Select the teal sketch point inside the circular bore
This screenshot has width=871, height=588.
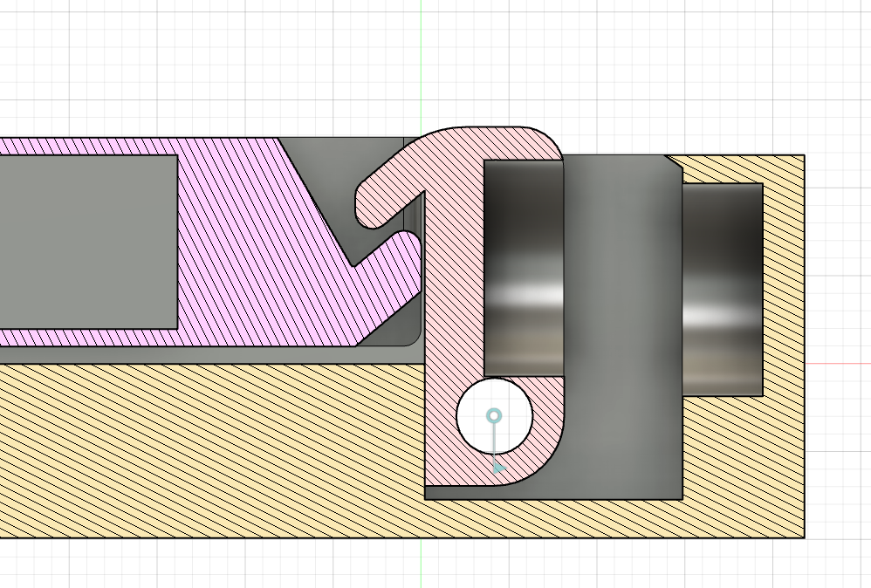pos(494,416)
